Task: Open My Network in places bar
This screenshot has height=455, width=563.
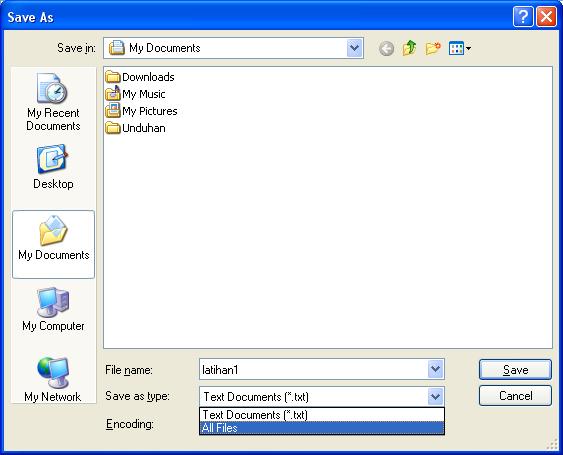Action: coord(53,379)
